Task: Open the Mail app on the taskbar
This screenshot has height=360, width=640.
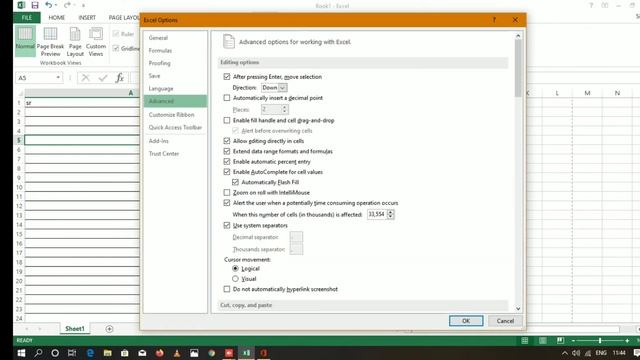Action: pos(142,353)
